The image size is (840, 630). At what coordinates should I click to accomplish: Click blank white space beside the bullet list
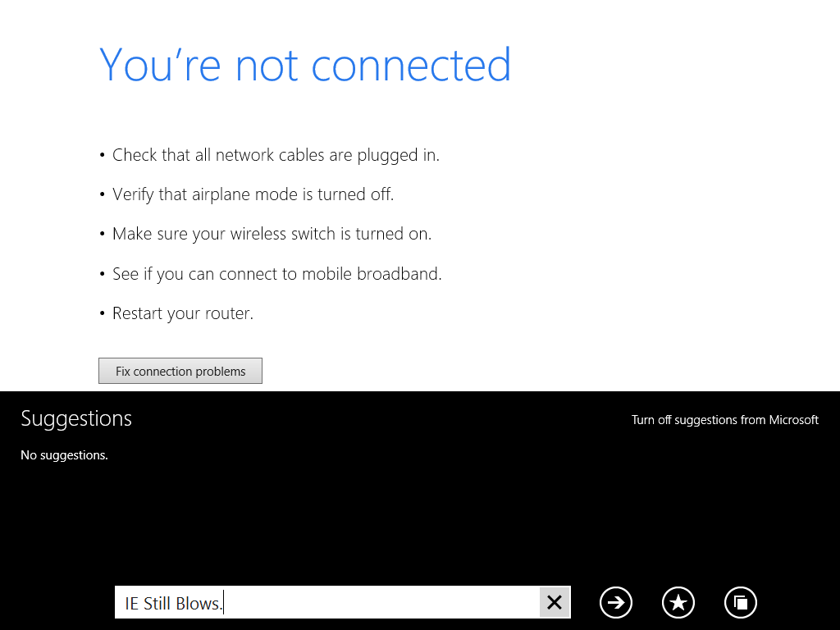pyautogui.click(x=643, y=231)
